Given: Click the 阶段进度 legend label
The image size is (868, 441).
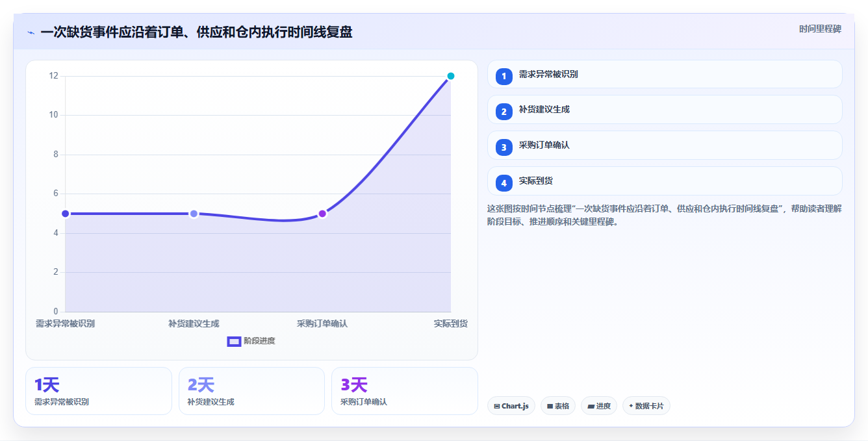Looking at the screenshot, I should coord(259,341).
